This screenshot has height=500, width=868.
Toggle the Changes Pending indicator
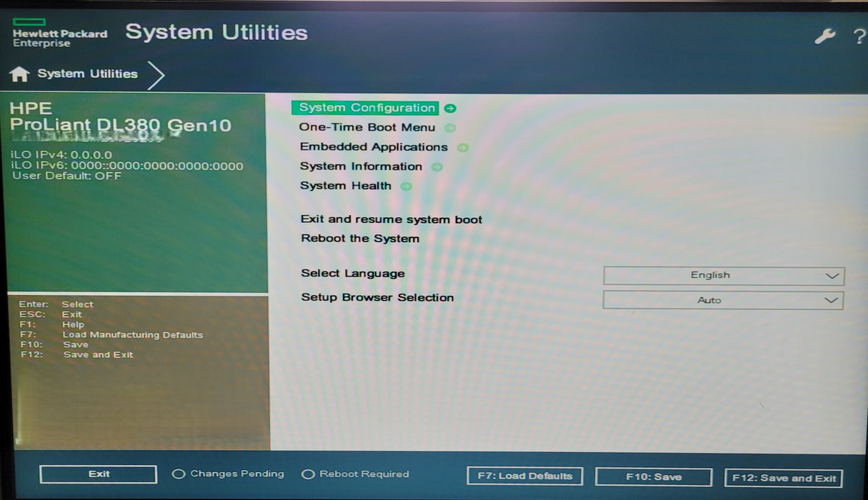tap(179, 474)
